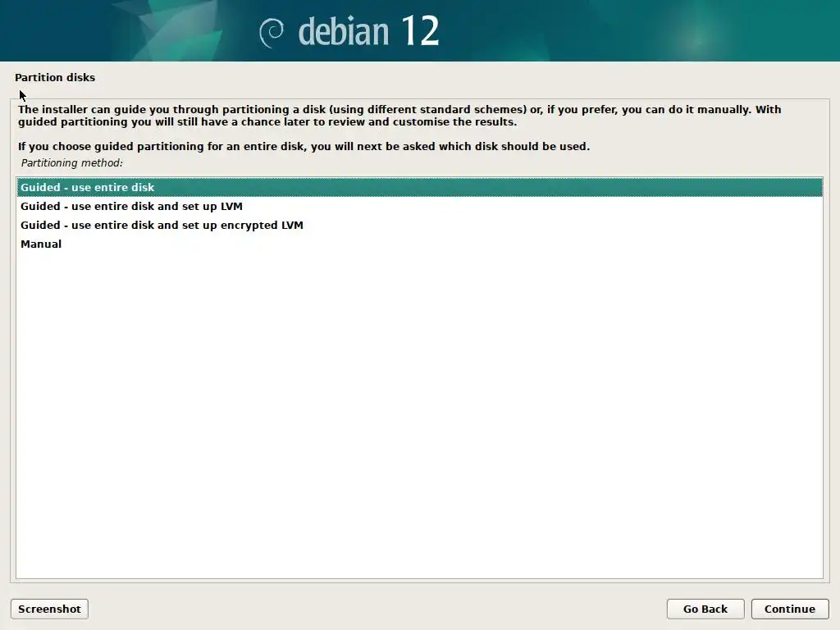The image size is (840, 630).
Task: Click the installer guidance paragraph text
Action: point(399,116)
